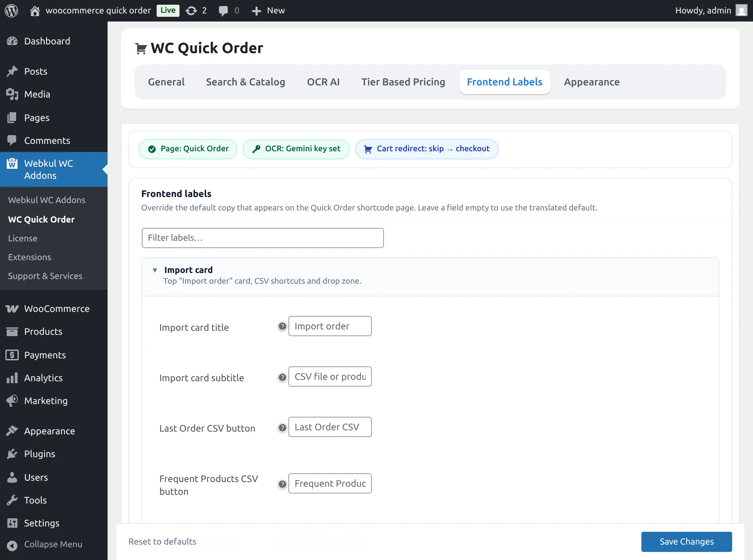Click the Page: Quick Order status pill
Screen dimensions: 753x560
[x=188, y=149]
